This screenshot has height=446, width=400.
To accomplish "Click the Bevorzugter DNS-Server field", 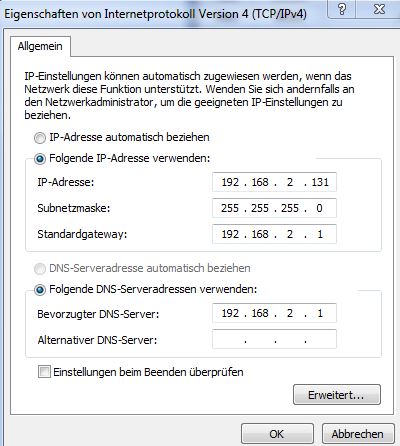I will (274, 313).
